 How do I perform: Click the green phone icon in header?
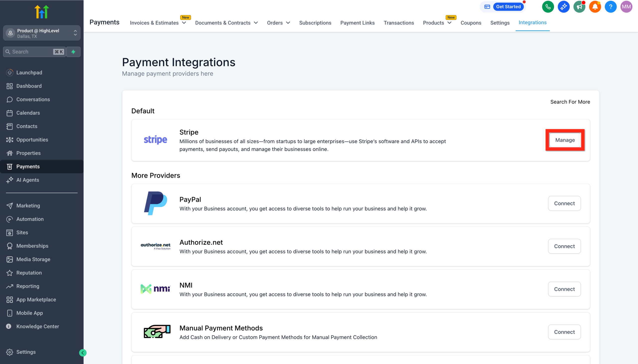pyautogui.click(x=548, y=7)
